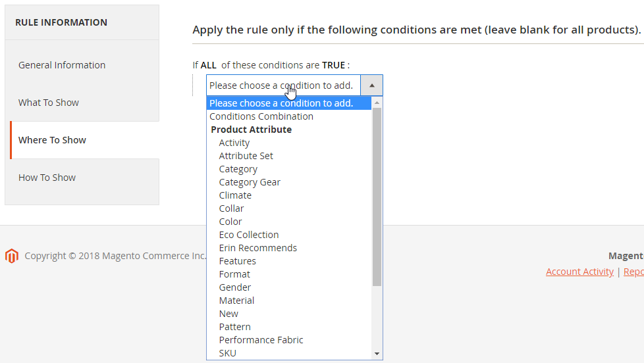
Task: Select the Erin Recommends option
Action: coord(258,248)
